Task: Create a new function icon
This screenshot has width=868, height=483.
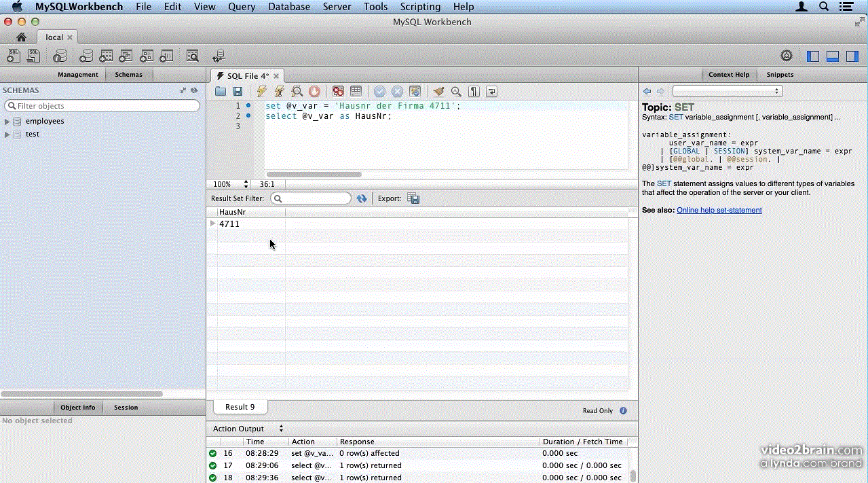Action: tap(166, 56)
